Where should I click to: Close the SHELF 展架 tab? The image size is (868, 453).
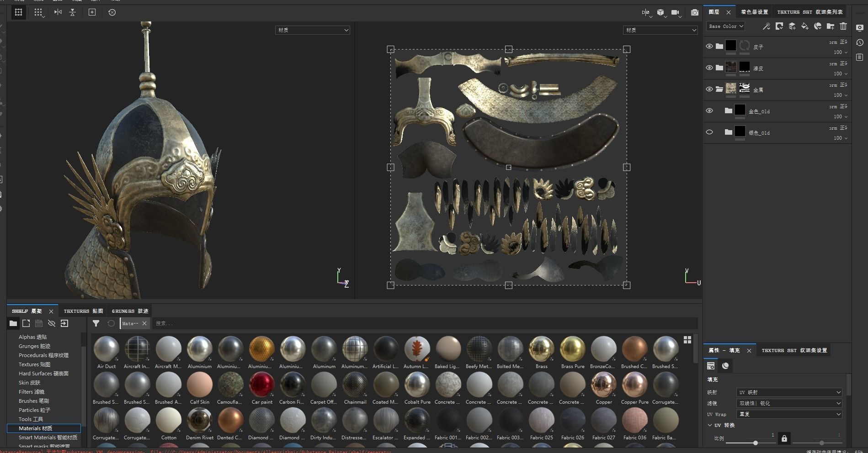click(x=51, y=311)
